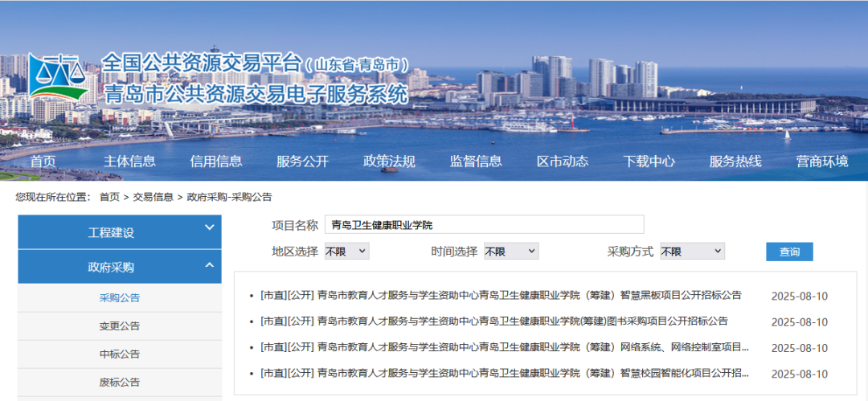Select 中标公告 in the sidebar
The image size is (868, 401).
coord(120,354)
